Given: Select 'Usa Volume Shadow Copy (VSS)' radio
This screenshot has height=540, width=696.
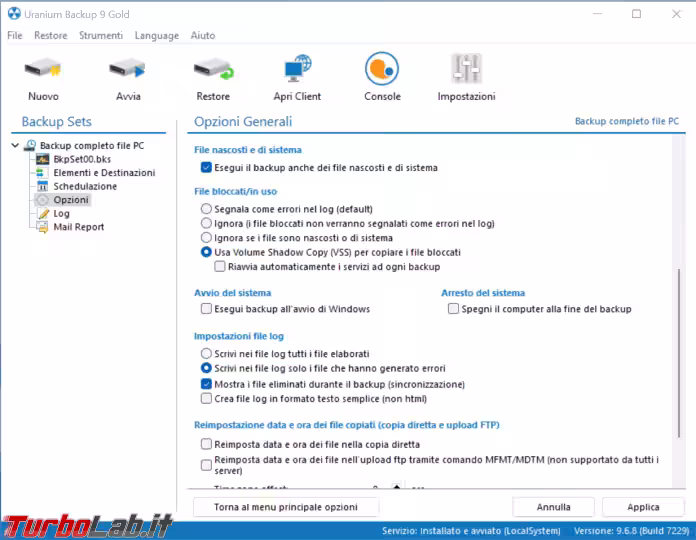Looking at the screenshot, I should click(x=206, y=252).
